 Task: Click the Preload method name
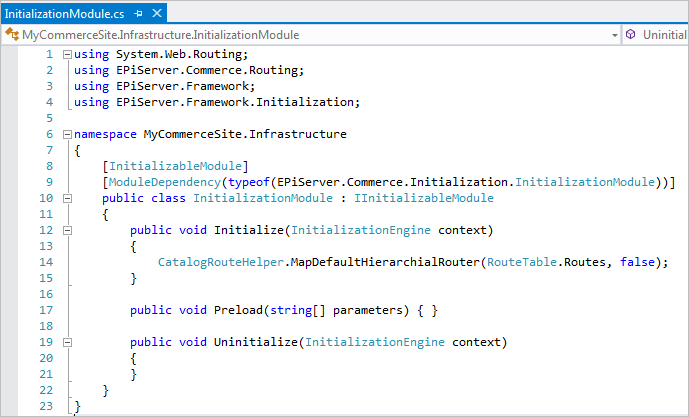tap(238, 310)
